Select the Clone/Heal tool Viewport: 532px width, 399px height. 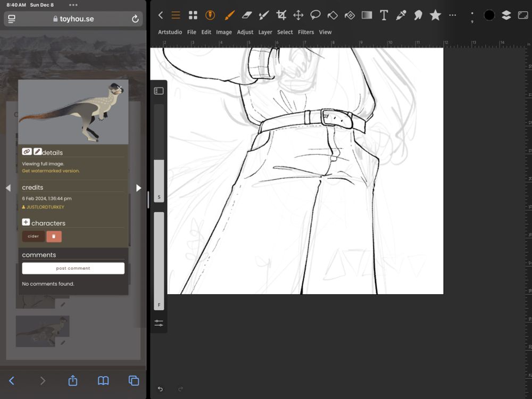(418, 15)
